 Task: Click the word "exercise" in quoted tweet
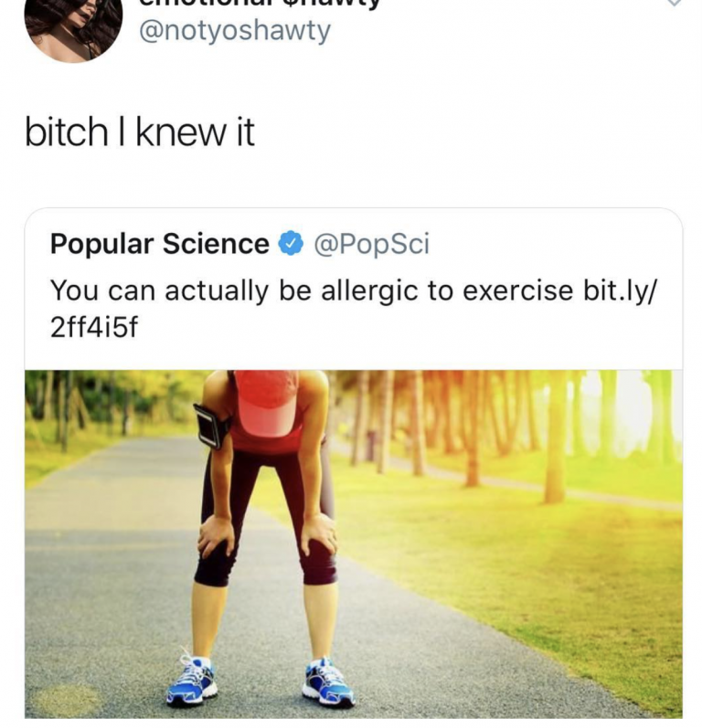(517, 290)
